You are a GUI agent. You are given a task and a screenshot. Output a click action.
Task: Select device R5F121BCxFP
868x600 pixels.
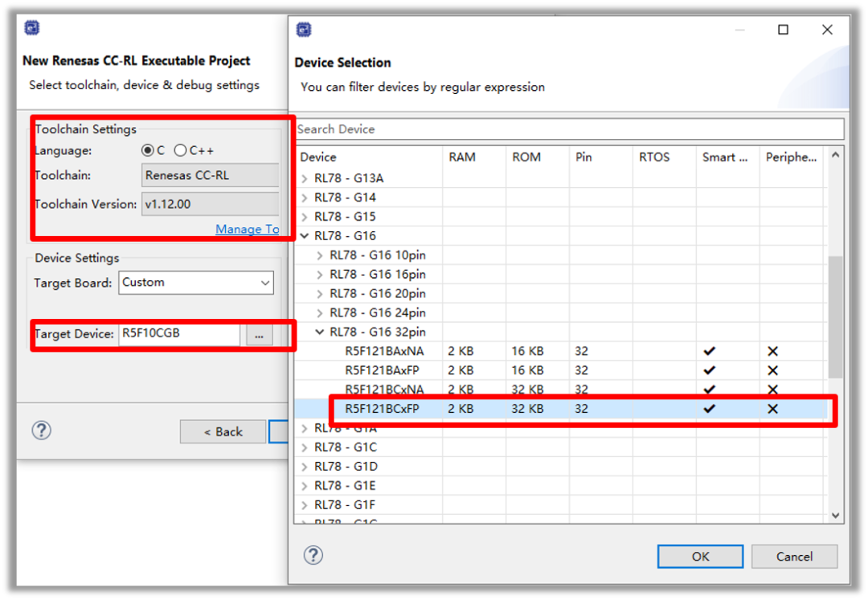[382, 409]
